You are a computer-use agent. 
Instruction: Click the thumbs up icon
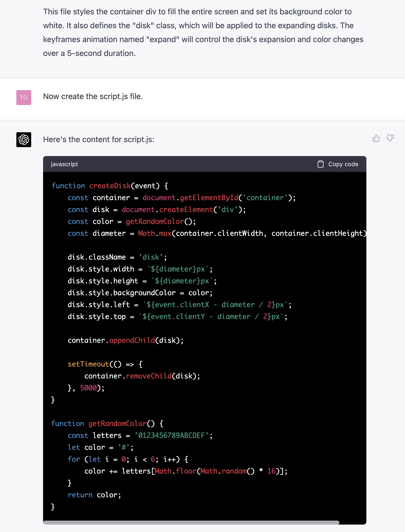[376, 138]
